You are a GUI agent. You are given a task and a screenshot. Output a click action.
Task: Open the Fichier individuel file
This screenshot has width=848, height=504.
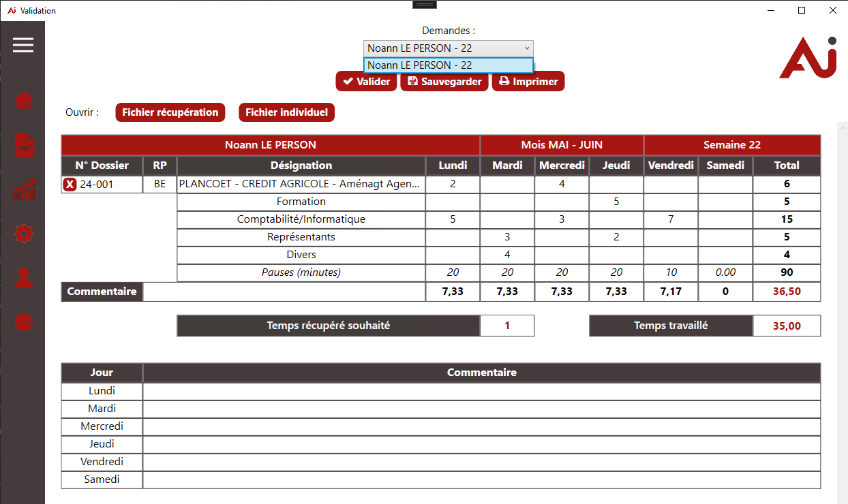(x=286, y=112)
